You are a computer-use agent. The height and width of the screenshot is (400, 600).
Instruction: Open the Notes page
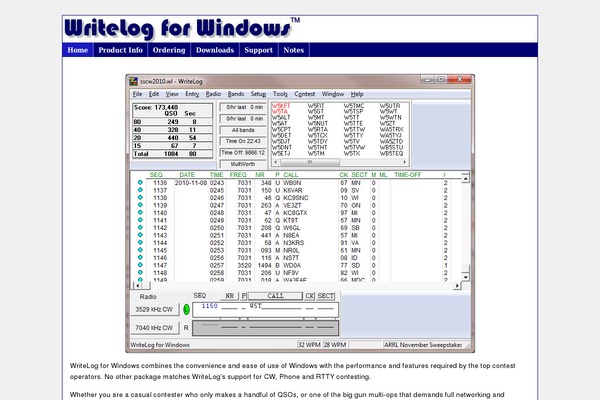(293, 50)
